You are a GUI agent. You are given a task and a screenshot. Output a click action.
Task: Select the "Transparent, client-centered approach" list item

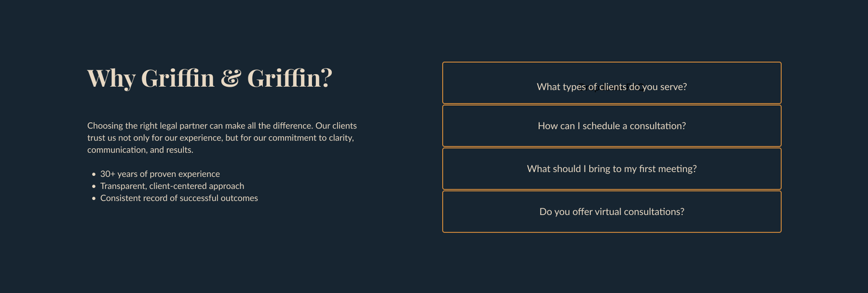pyautogui.click(x=172, y=186)
